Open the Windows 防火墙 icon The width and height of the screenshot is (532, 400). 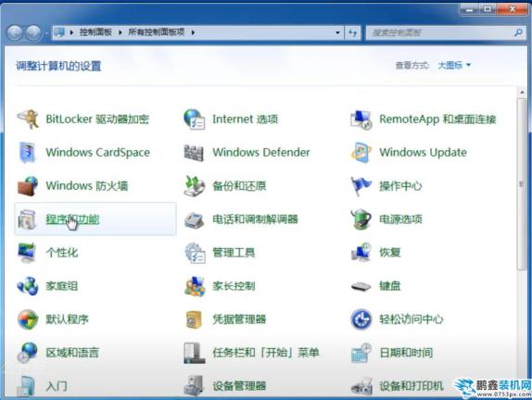pyautogui.click(x=28, y=186)
